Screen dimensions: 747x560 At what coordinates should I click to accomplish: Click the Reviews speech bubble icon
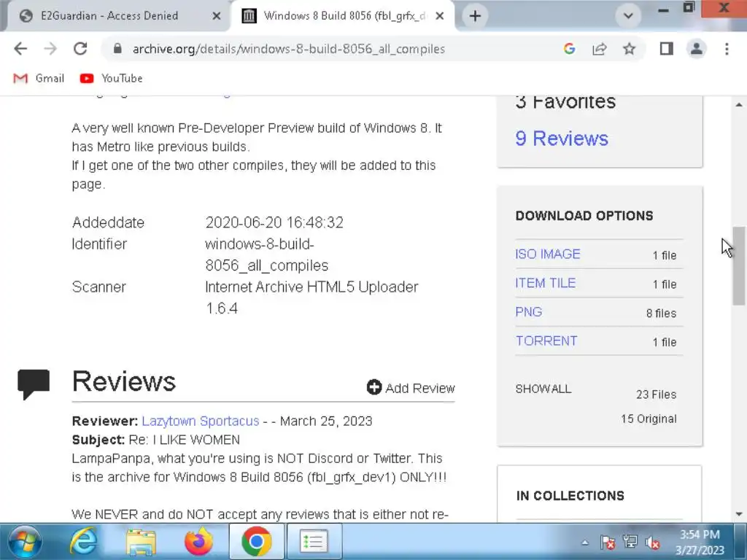point(34,384)
